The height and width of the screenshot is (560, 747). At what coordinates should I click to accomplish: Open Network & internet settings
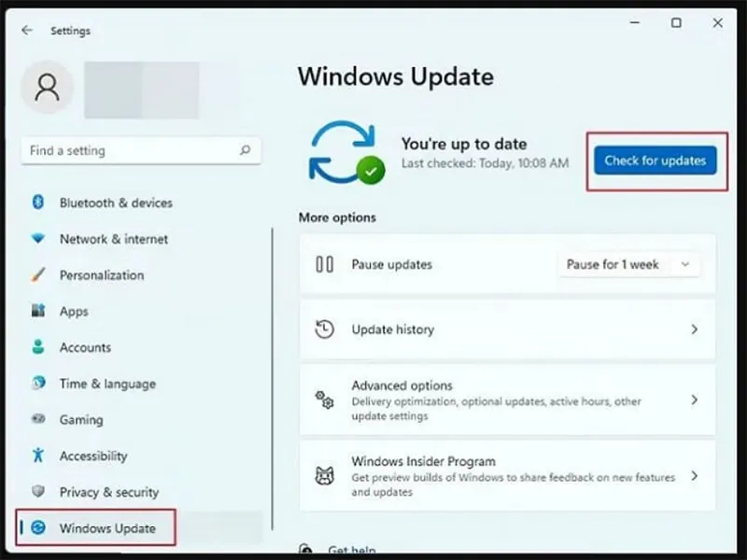(114, 239)
